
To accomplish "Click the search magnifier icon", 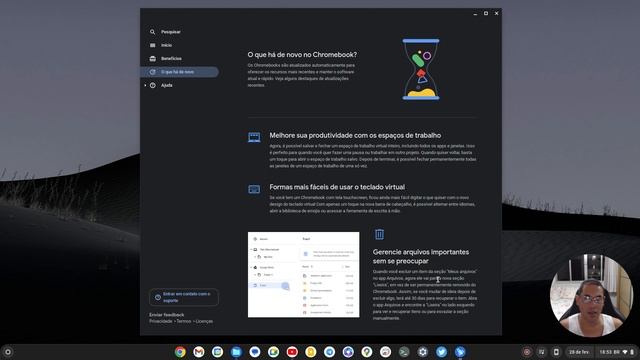I will tap(152, 32).
